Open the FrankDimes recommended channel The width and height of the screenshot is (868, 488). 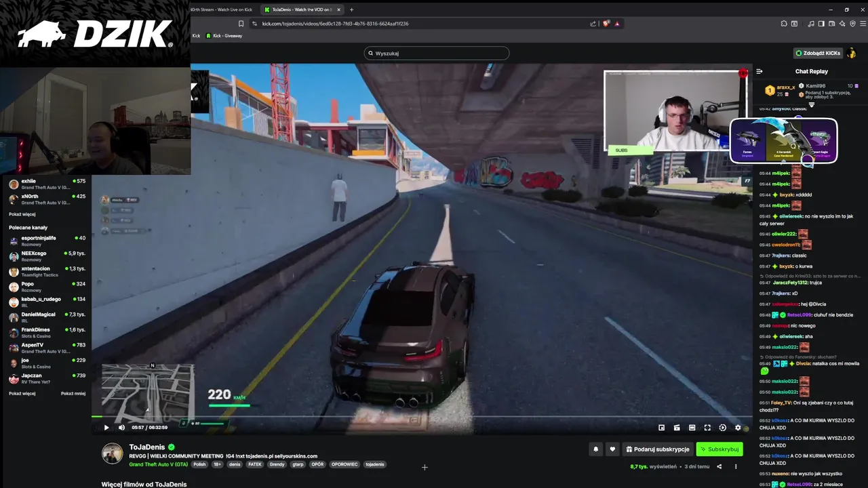click(x=47, y=333)
